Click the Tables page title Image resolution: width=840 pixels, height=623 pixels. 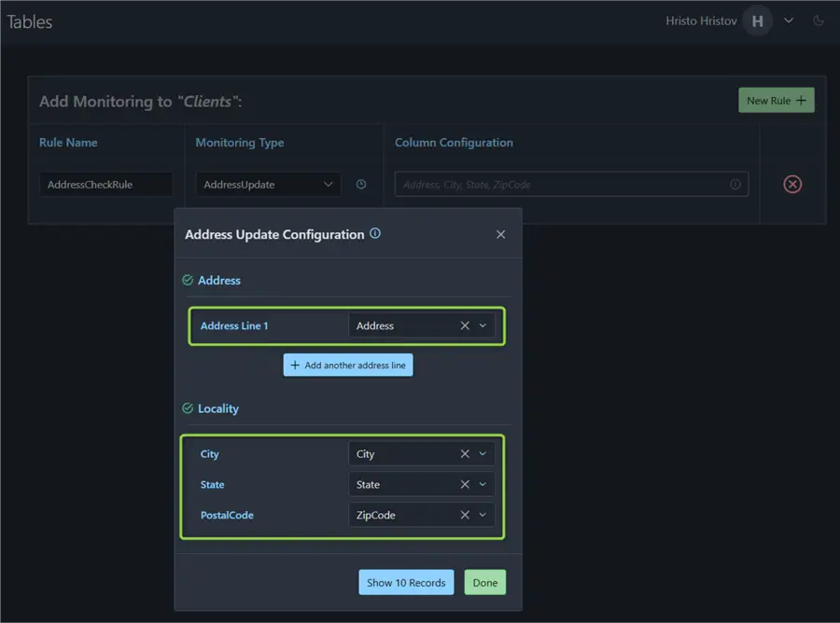30,22
